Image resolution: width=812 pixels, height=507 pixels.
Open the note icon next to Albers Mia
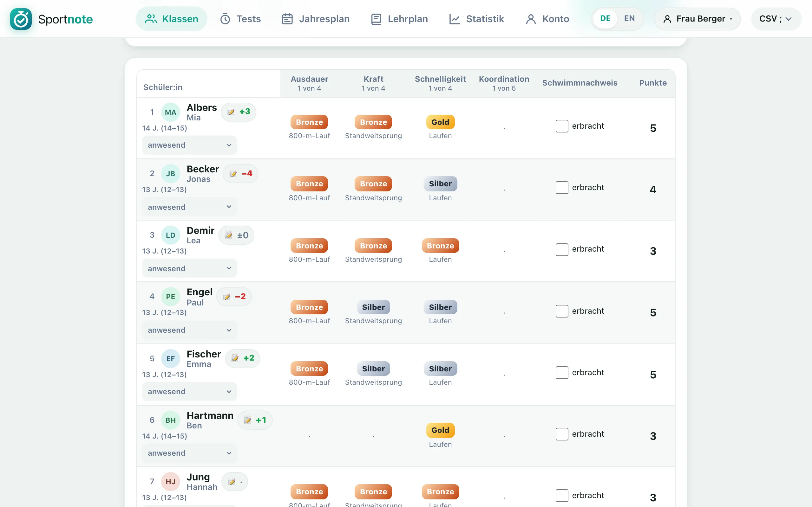[231, 112]
